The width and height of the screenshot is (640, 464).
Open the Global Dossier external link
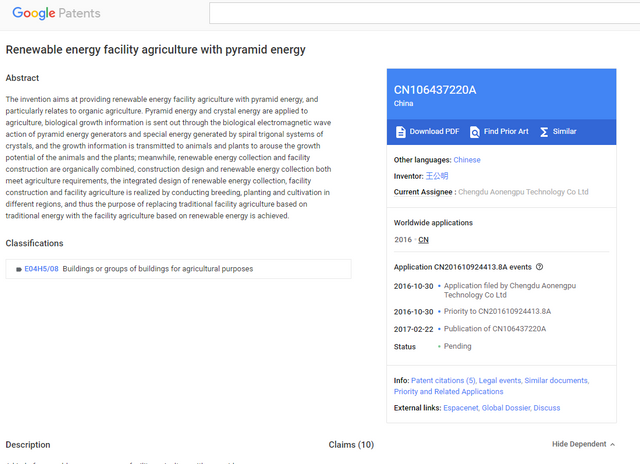[x=506, y=408]
